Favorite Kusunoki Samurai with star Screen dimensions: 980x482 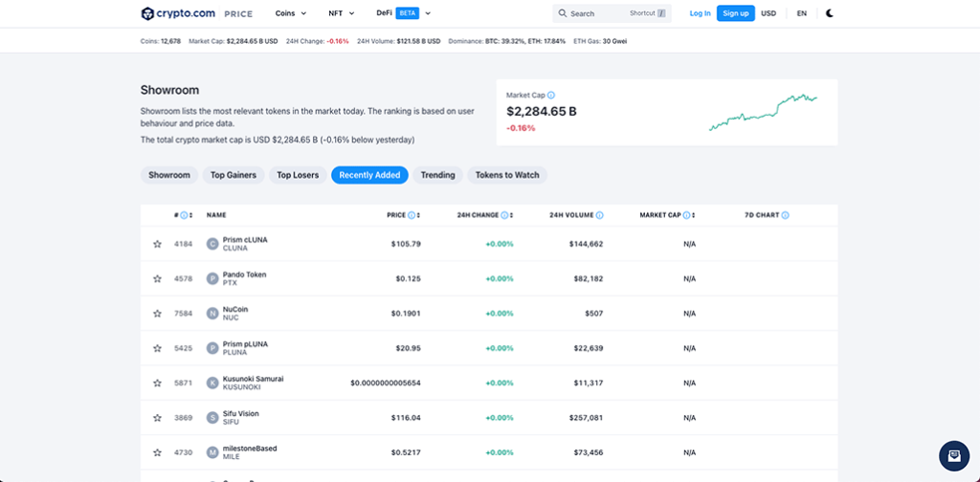click(x=157, y=383)
